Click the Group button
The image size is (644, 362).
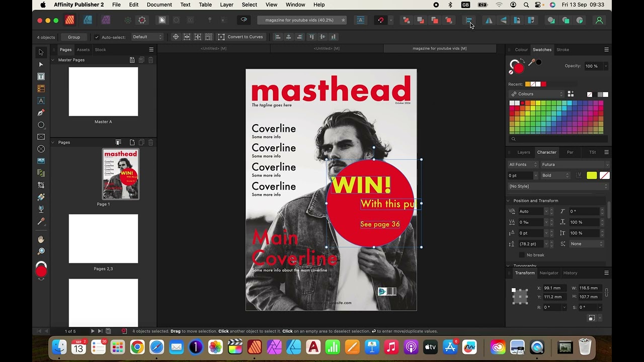tap(74, 37)
